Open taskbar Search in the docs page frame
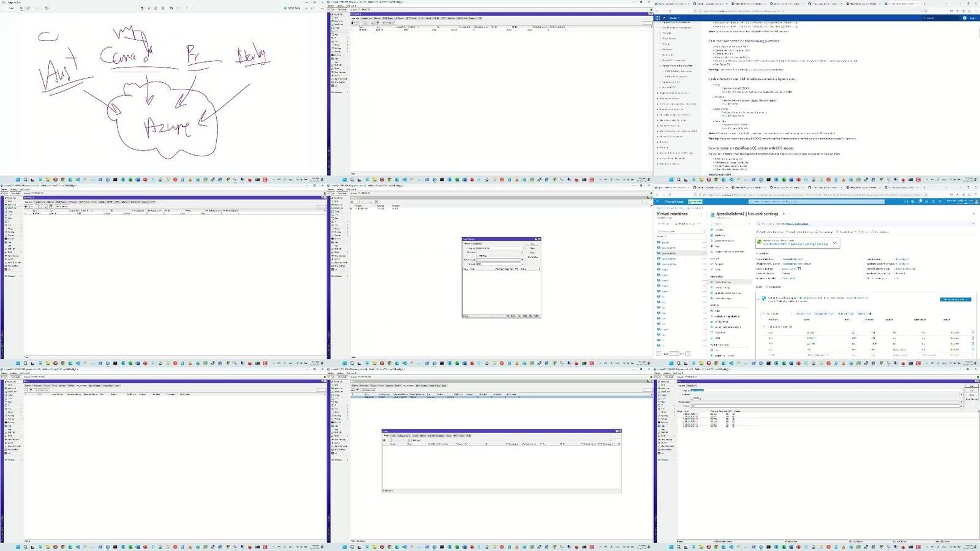The image size is (980, 551). coord(679,180)
